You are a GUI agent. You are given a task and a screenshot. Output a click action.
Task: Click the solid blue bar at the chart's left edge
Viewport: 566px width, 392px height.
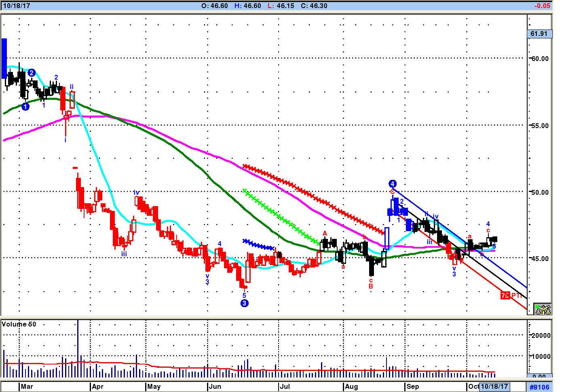[x=4, y=58]
